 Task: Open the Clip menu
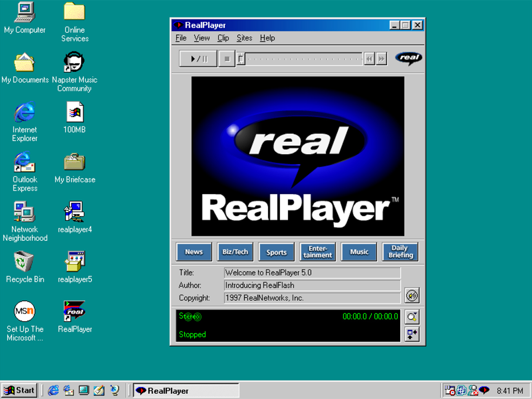coord(223,38)
